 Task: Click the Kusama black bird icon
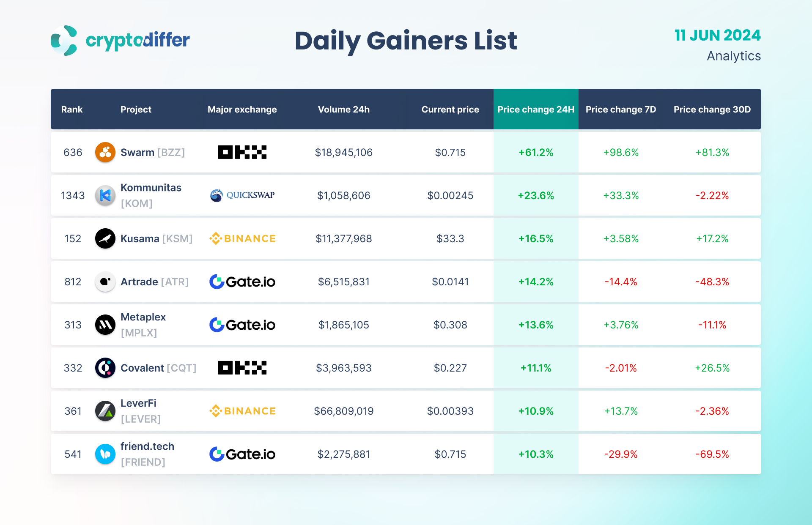tap(105, 238)
